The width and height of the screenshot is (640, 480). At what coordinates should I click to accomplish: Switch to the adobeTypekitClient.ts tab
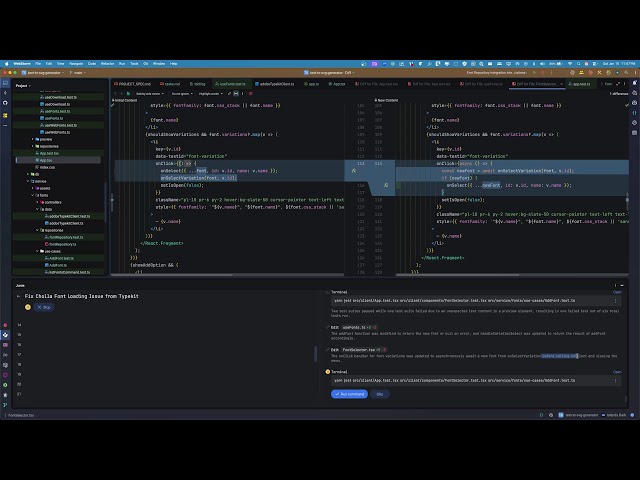[x=274, y=84]
